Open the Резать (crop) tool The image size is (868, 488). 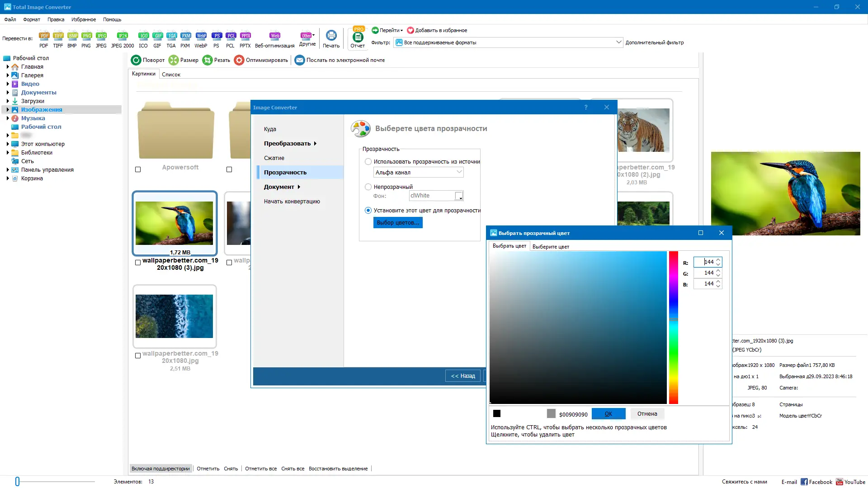pyautogui.click(x=217, y=60)
